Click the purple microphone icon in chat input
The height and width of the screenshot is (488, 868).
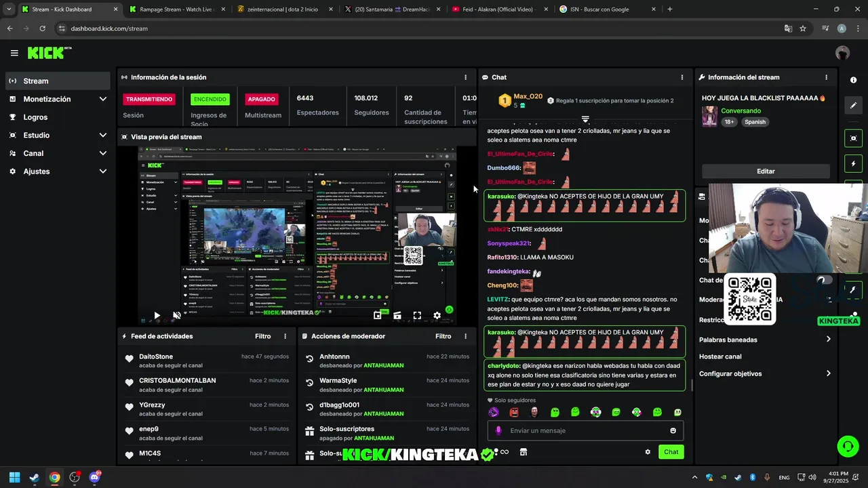point(498,430)
